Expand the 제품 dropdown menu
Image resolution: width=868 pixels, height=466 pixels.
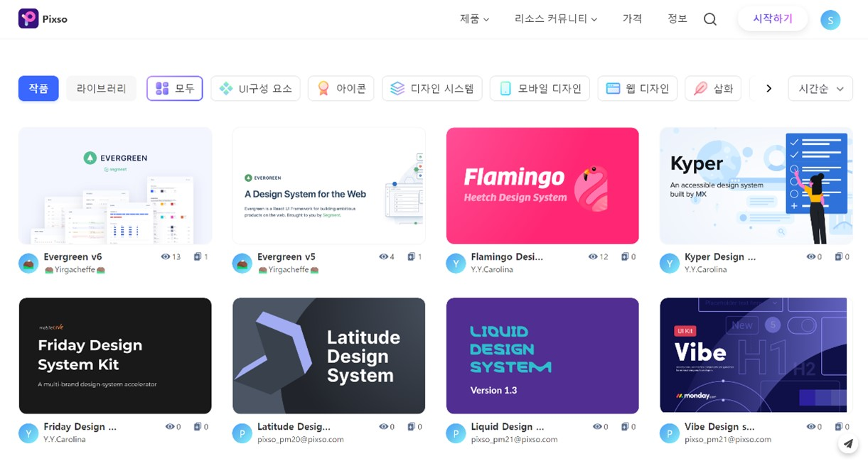(475, 19)
